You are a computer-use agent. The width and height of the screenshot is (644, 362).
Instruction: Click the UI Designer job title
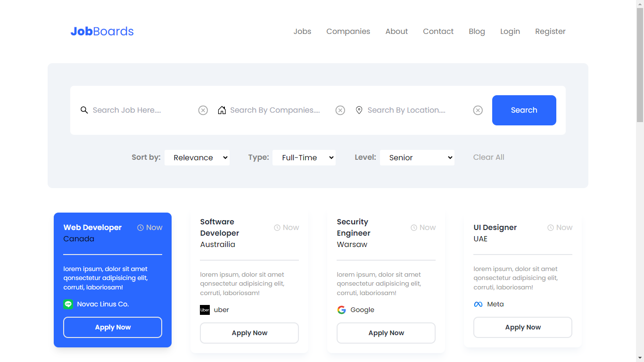[495, 228]
